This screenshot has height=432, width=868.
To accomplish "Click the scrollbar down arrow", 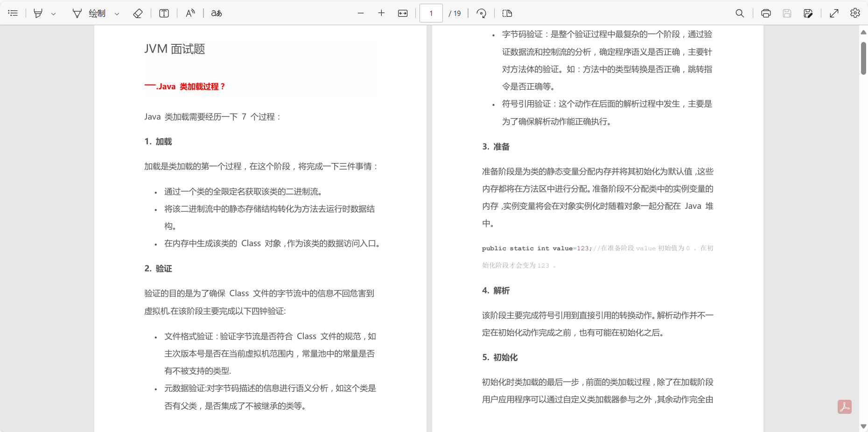I will click(x=863, y=426).
